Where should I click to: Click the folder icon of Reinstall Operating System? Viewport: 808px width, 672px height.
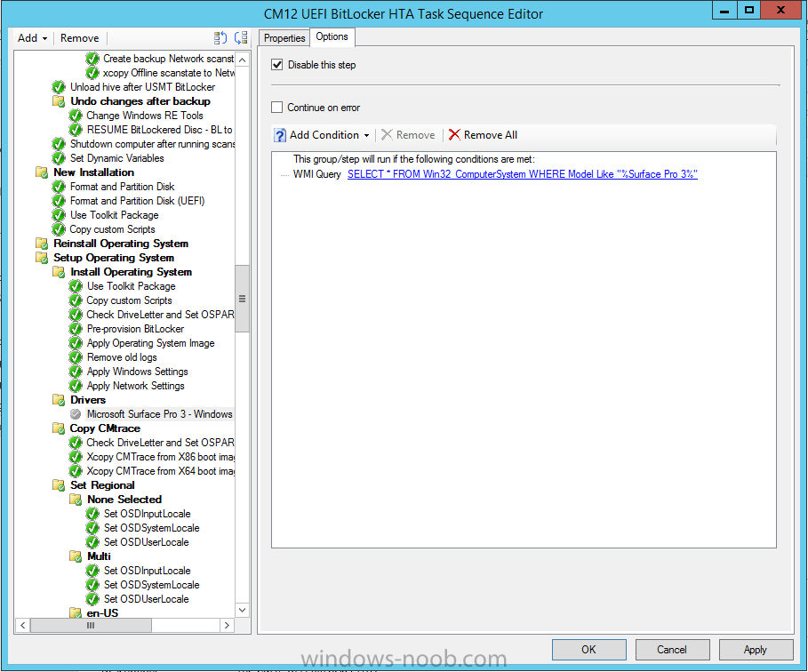pyautogui.click(x=43, y=244)
